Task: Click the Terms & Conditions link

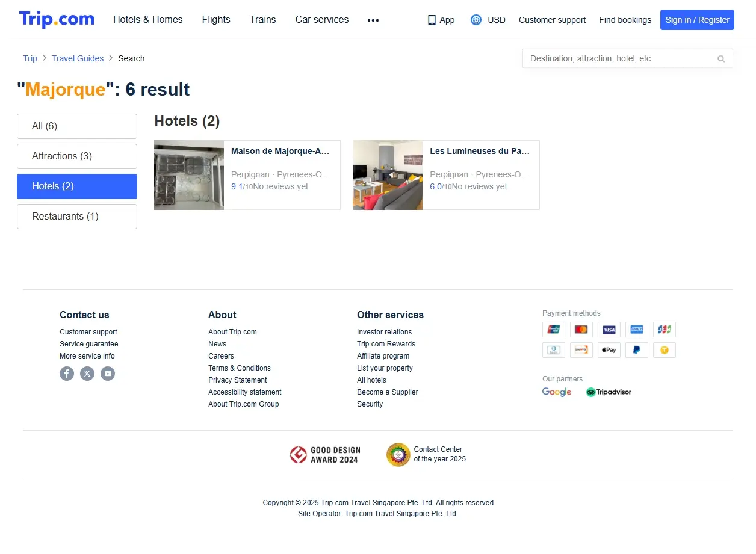Action: click(x=240, y=368)
